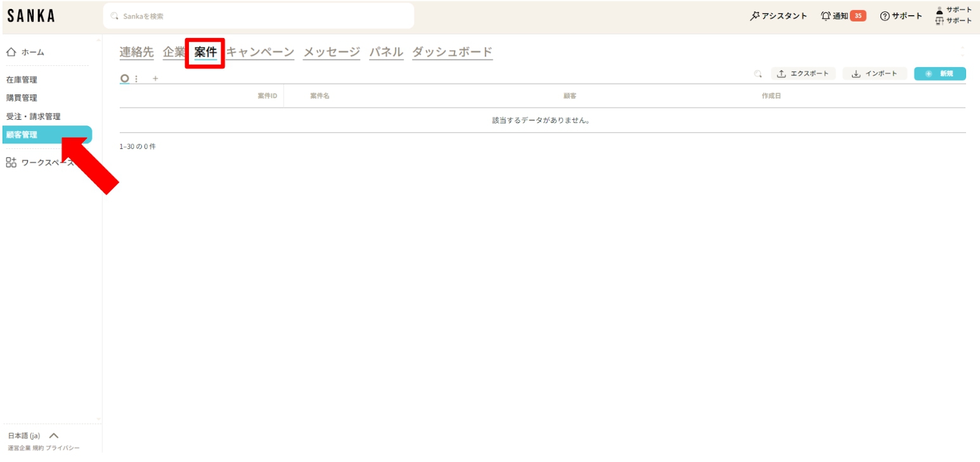The width and height of the screenshot is (980, 462).
Task: Add a new view with the plus icon
Action: 155,79
